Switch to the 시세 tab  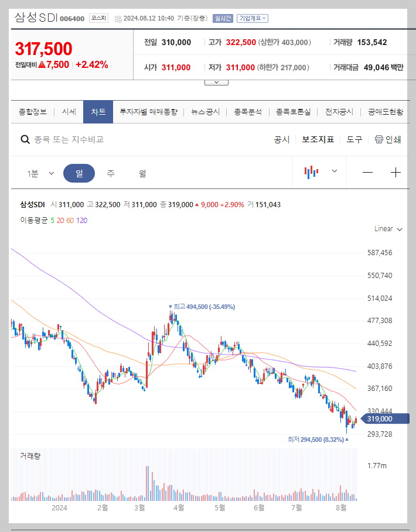pyautogui.click(x=69, y=111)
